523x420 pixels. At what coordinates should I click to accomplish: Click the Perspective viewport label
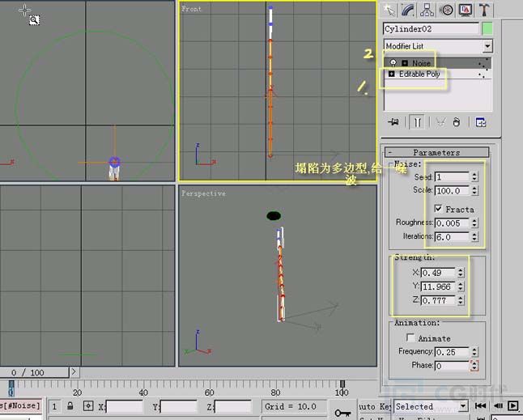203,193
